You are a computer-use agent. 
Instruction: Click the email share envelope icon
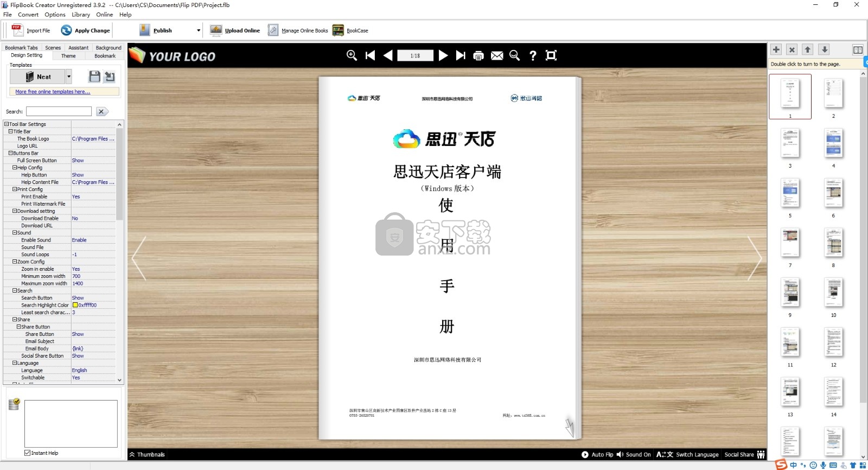497,55
